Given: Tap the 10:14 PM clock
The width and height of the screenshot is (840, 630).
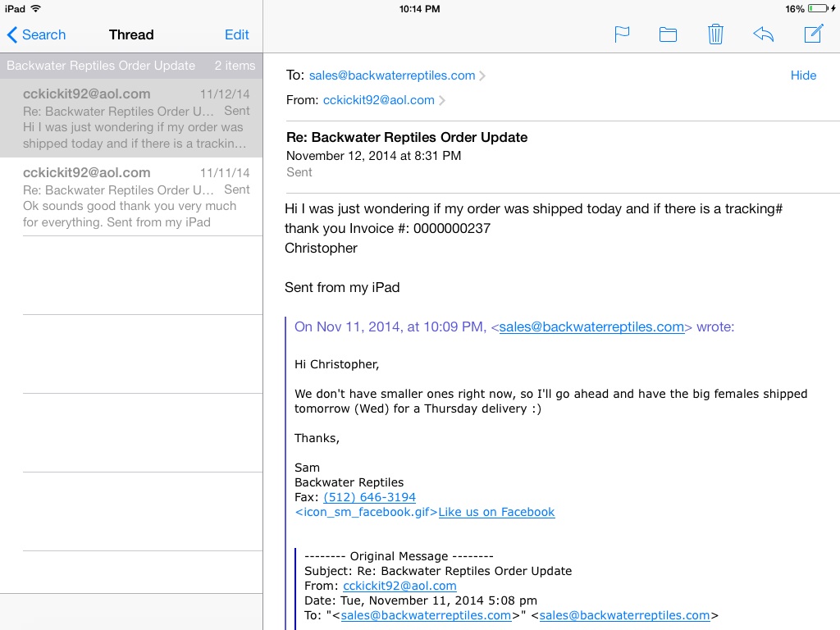Looking at the screenshot, I should (419, 8).
